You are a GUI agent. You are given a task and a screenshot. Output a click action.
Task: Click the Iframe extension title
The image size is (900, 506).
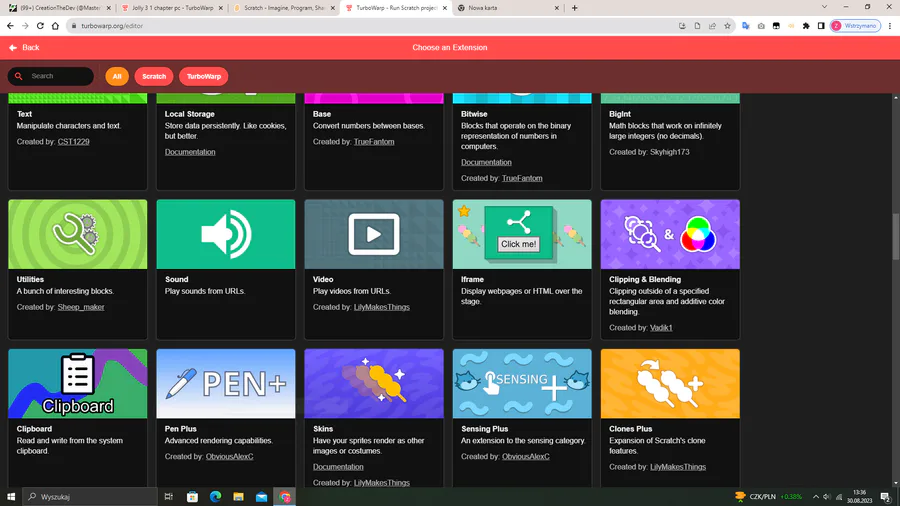click(x=472, y=279)
